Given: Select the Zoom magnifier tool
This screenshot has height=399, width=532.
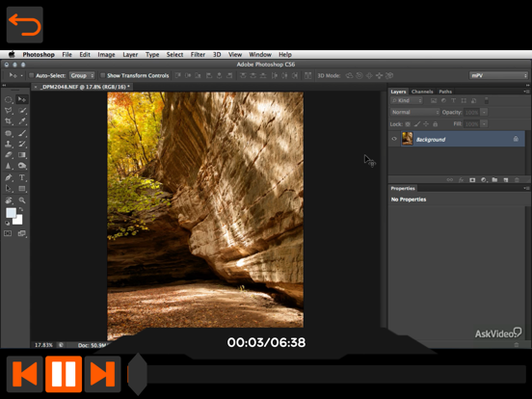Looking at the screenshot, I should (x=22, y=200).
